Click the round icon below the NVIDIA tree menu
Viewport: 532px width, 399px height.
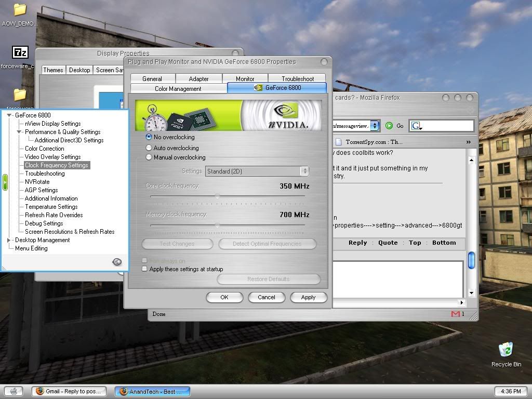117,262
